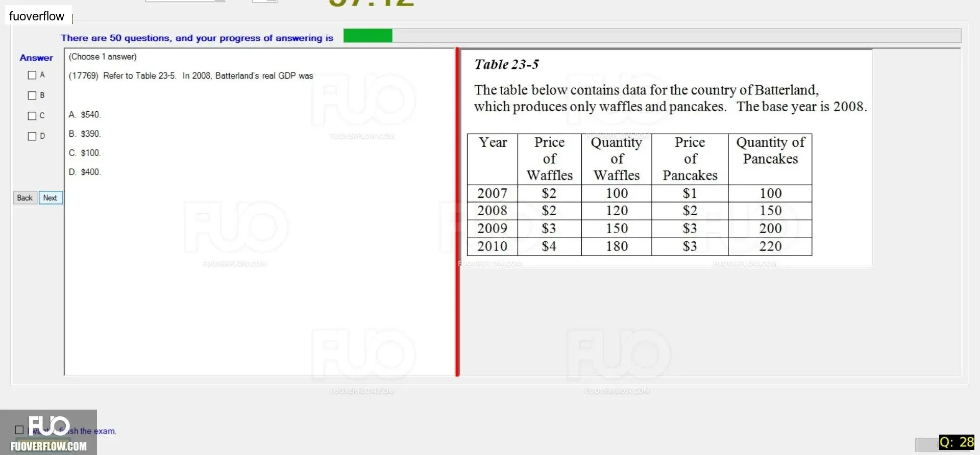Click the 2009 year row cell
Viewport: 980px width, 455px height.
(x=493, y=229)
